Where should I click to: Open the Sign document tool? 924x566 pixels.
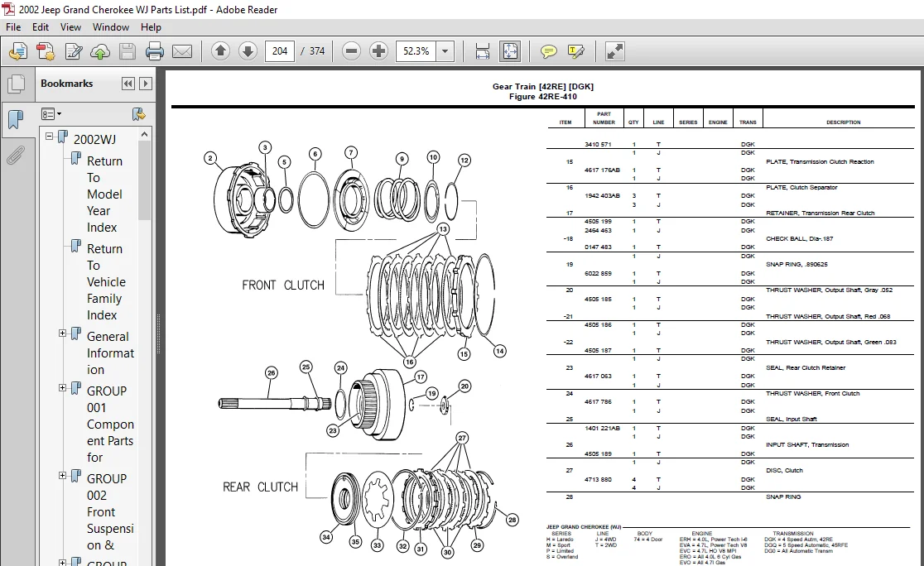[73, 52]
